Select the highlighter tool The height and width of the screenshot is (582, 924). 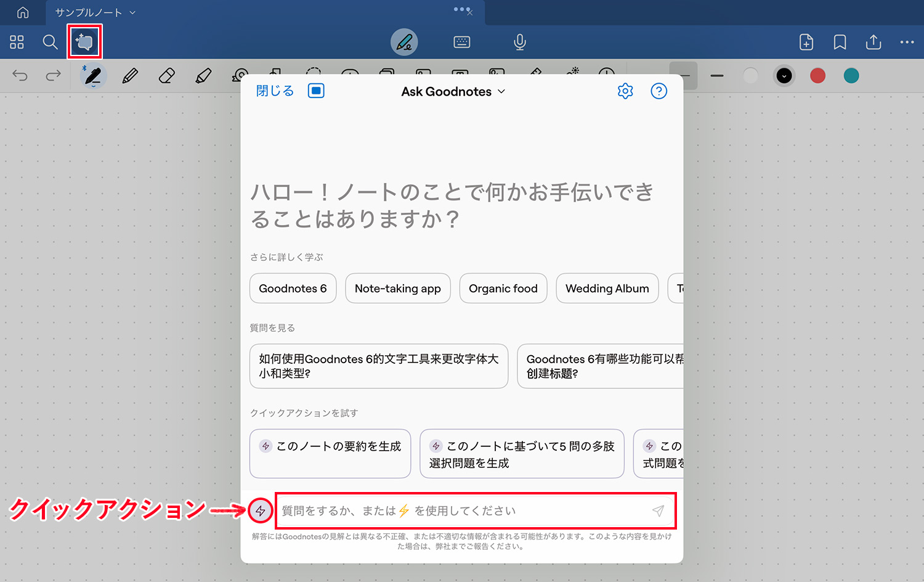pos(203,76)
